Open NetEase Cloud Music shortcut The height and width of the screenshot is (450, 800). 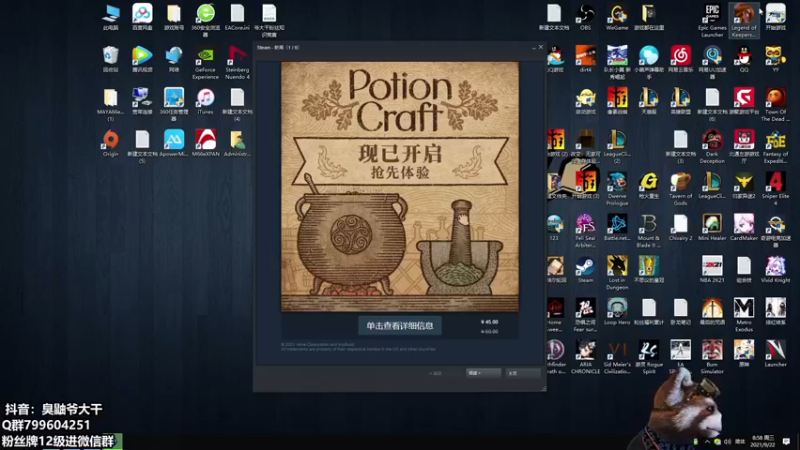coord(680,59)
